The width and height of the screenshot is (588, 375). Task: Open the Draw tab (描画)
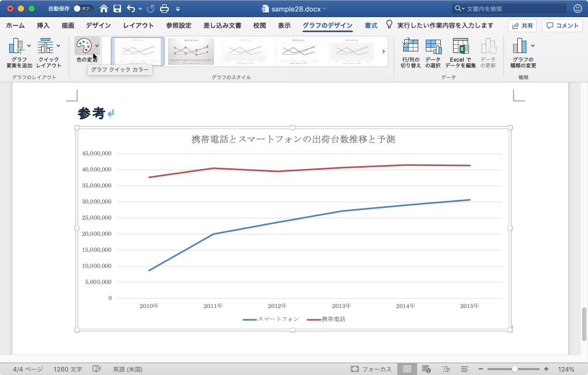[68, 26]
